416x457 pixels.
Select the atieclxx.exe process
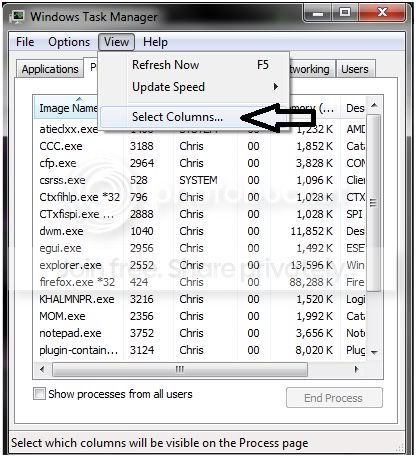(68, 129)
